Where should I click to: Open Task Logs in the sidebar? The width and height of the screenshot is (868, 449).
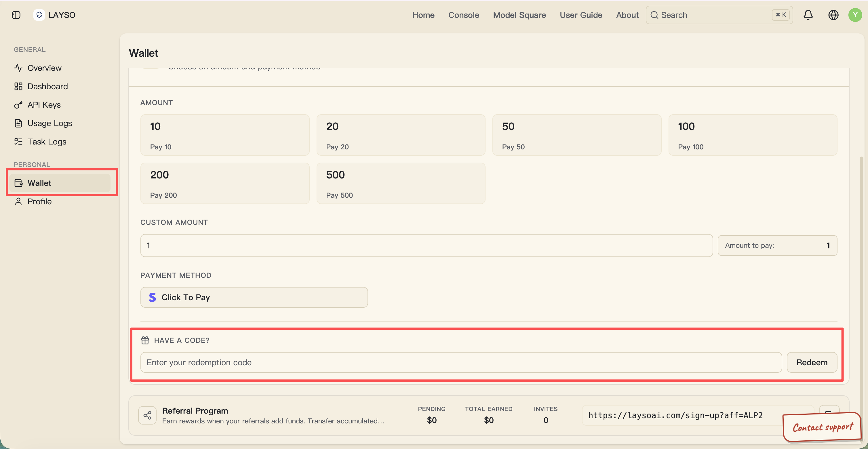point(60,142)
